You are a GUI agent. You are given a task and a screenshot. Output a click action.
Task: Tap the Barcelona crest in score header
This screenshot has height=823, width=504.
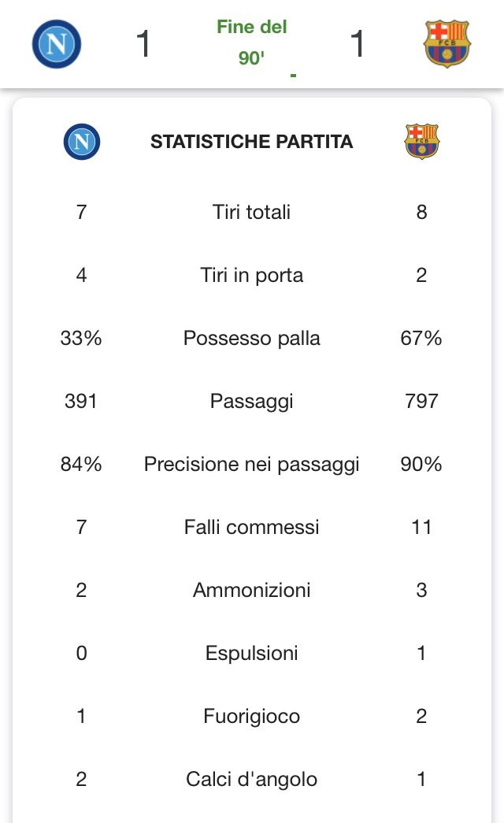(x=447, y=43)
